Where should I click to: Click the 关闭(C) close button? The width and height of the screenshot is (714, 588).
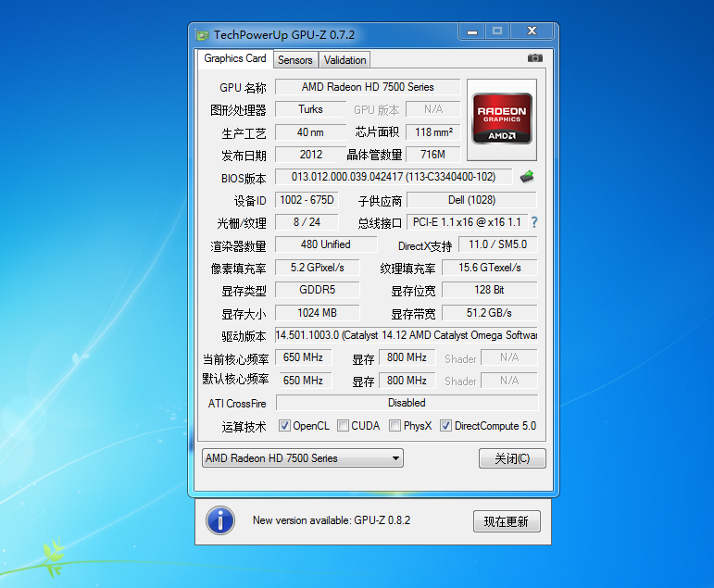tap(512, 458)
